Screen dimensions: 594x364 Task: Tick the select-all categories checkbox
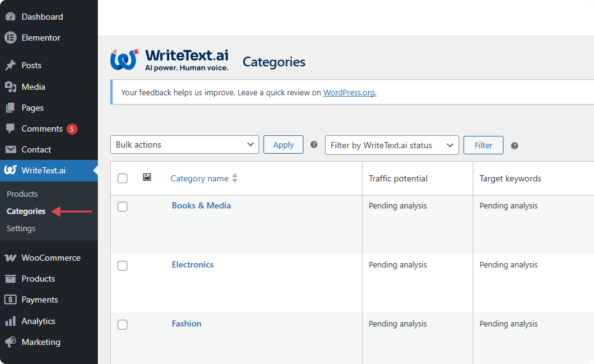[x=122, y=178]
